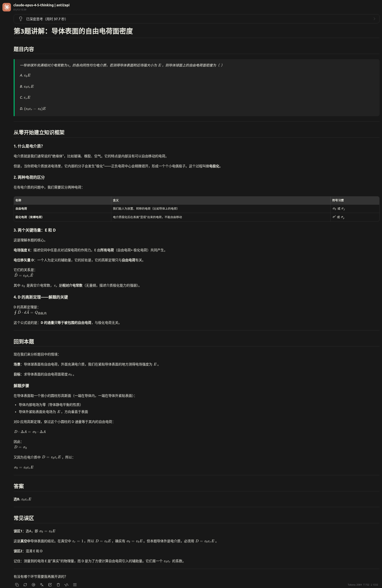Viewport: 382px width, 588px height.
Task: Regenerate the response with the refresh icon
Action: pyautogui.click(x=25, y=585)
